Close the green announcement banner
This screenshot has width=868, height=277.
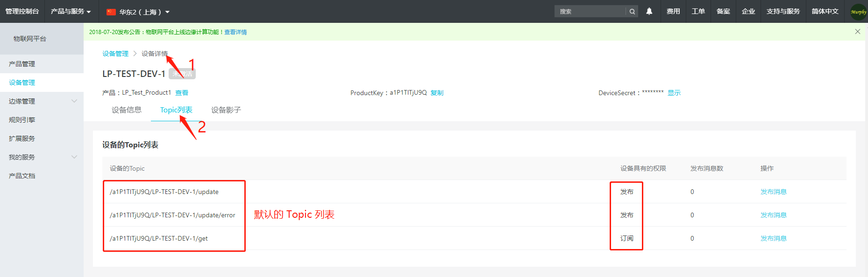pos(857,32)
